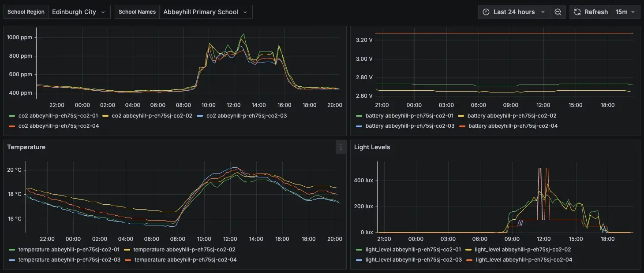
Task: Click the zoom out time range icon
Action: pyautogui.click(x=558, y=12)
